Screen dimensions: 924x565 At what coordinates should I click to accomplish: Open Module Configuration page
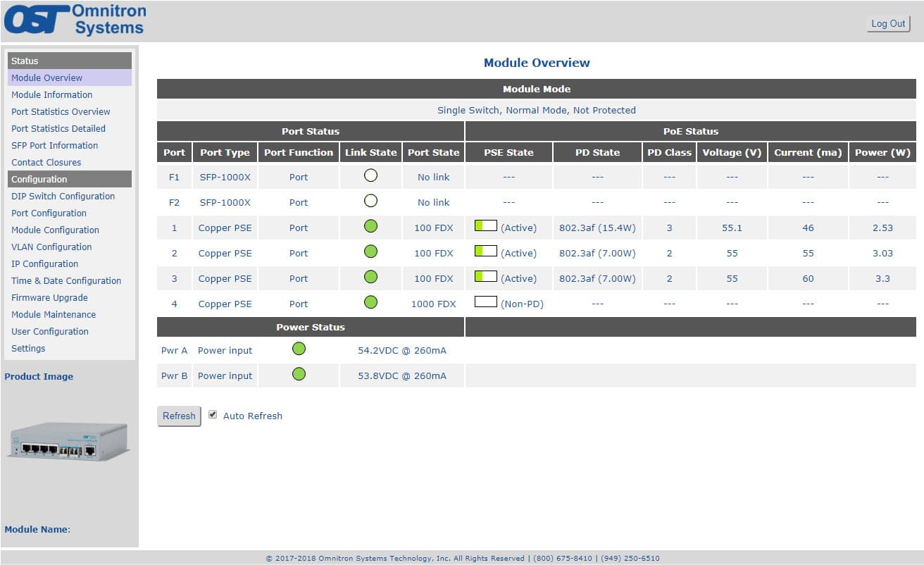[x=55, y=230]
